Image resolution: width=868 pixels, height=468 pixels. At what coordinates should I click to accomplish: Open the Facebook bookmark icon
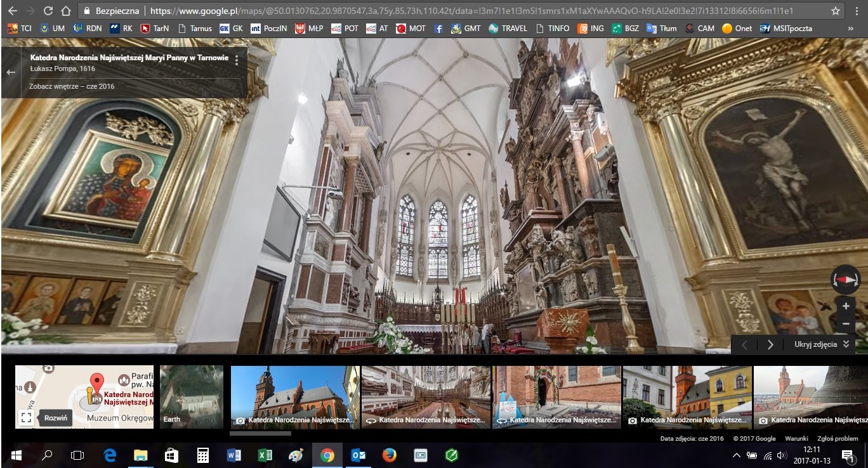click(x=438, y=28)
